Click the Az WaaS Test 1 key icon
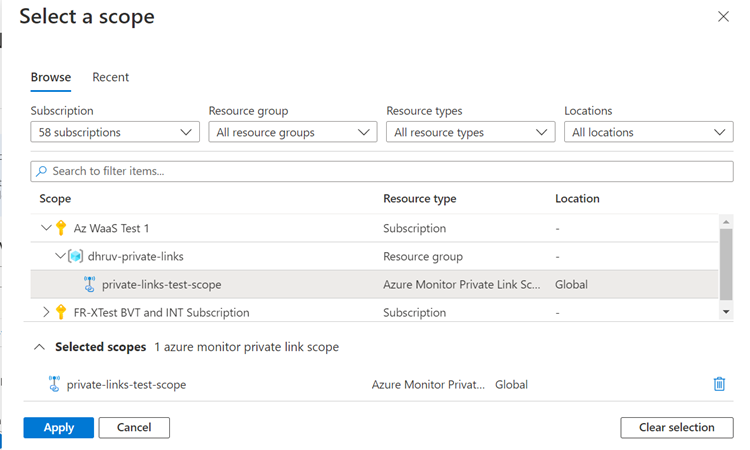This screenshot has height=450, width=750. click(61, 228)
